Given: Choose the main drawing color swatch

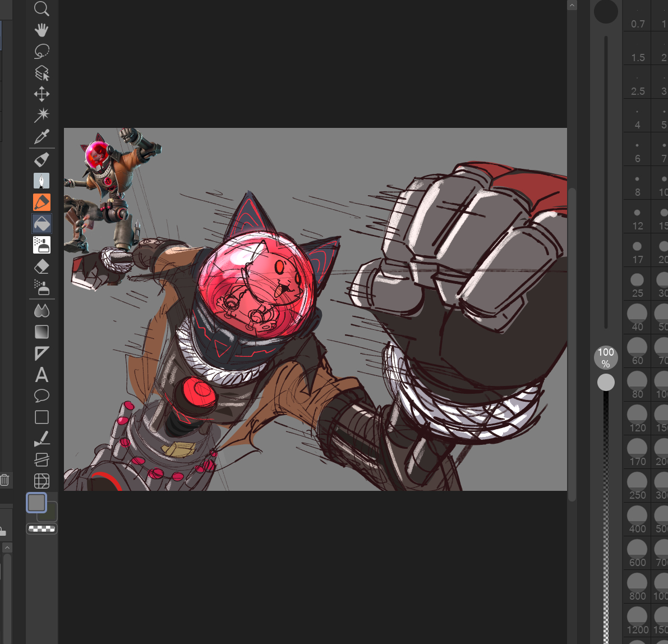Looking at the screenshot, I should (x=36, y=503).
